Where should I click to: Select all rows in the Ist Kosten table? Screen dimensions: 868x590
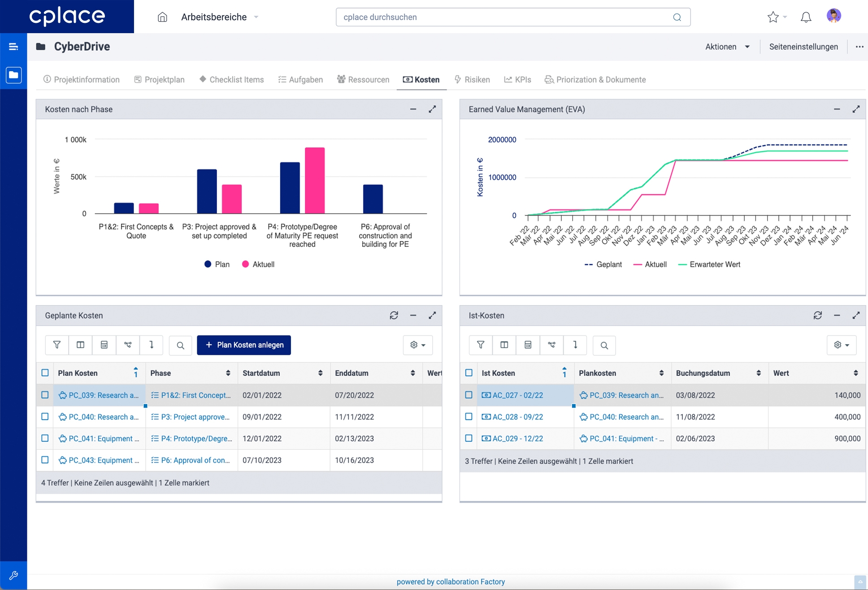[469, 373]
